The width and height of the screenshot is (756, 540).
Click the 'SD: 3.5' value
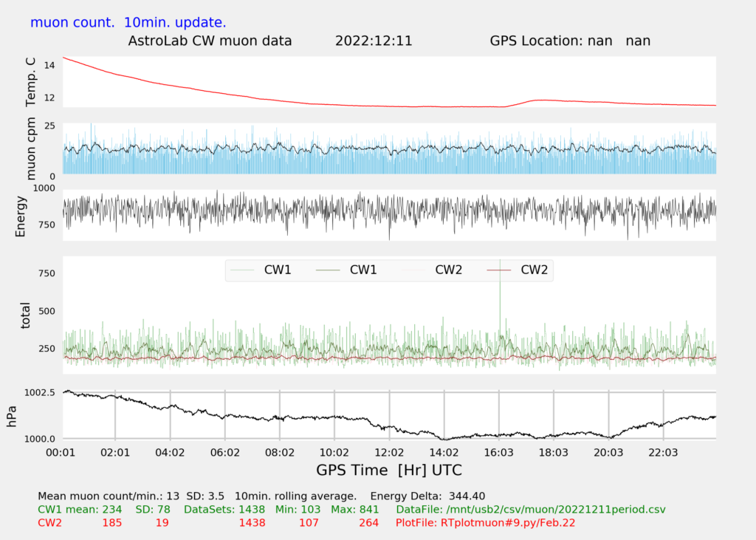(205, 496)
